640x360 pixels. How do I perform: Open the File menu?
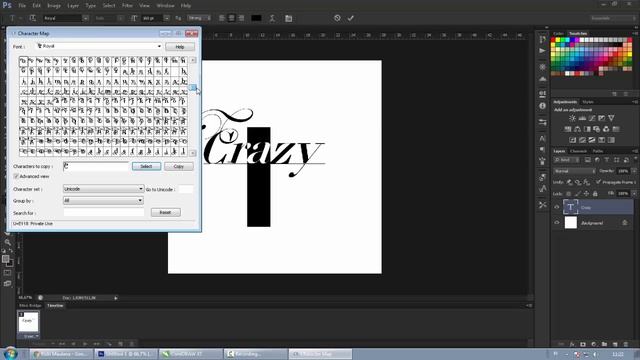tap(22, 6)
